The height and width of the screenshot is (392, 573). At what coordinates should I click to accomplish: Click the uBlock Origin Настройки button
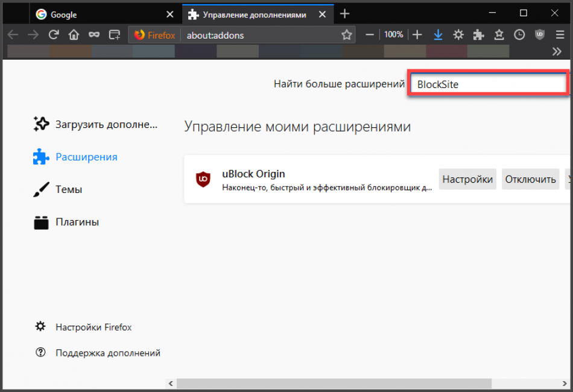pos(467,179)
